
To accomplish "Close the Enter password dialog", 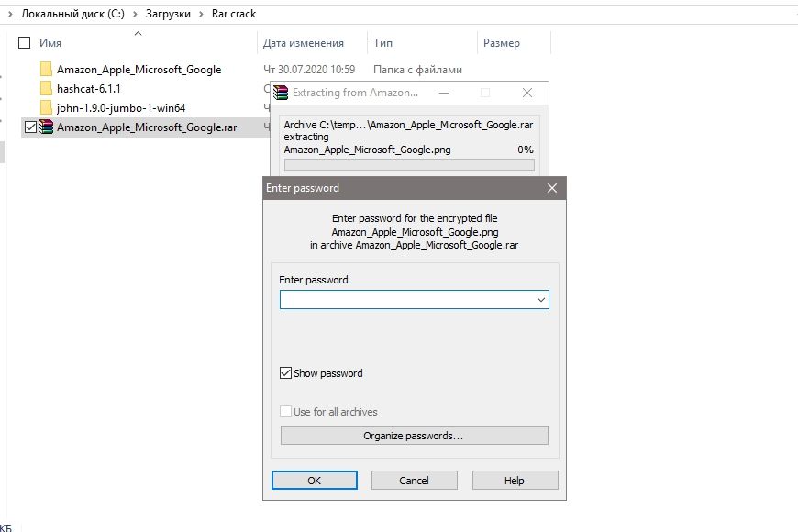I will 552,188.
